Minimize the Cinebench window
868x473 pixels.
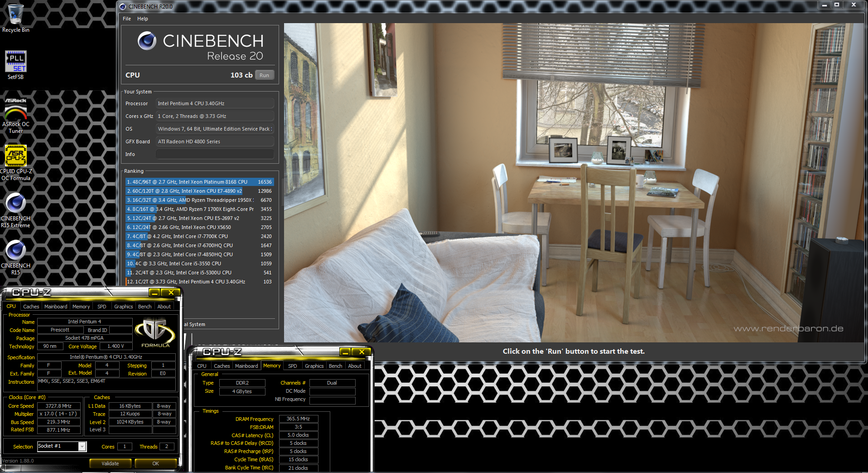[825, 5]
